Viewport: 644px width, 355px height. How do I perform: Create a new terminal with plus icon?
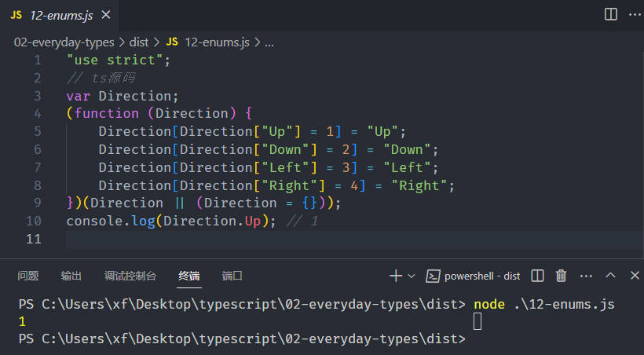(x=396, y=276)
